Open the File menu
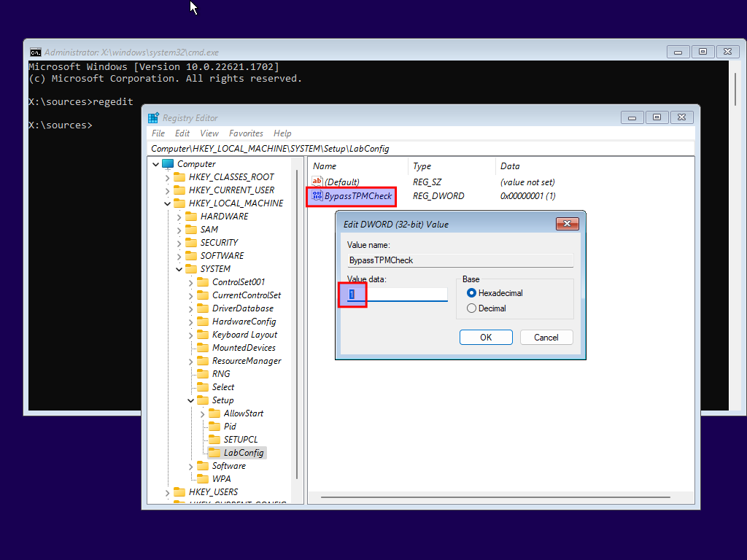The height and width of the screenshot is (560, 747). pyautogui.click(x=158, y=133)
